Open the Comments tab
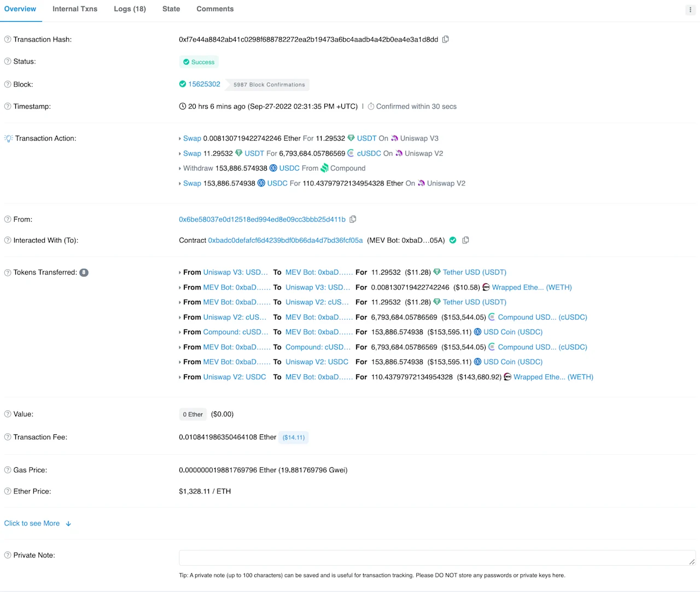 pyautogui.click(x=215, y=9)
